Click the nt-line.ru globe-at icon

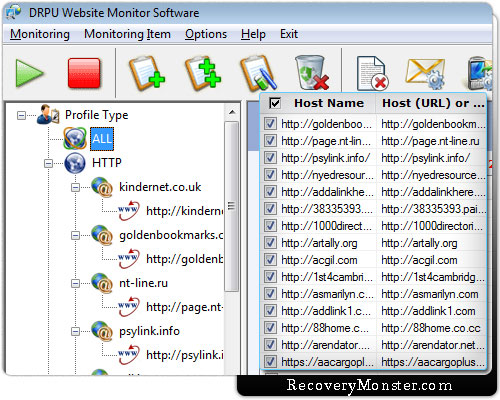102,283
